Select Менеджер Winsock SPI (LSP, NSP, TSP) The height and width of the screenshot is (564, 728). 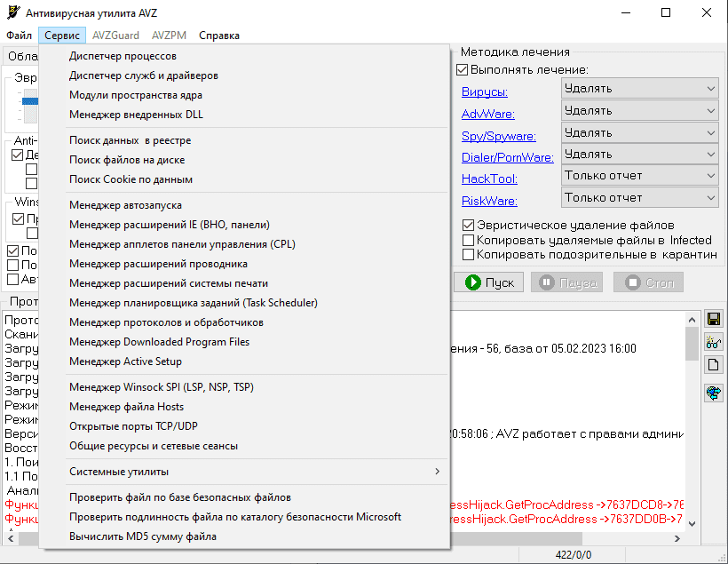[x=245, y=387]
